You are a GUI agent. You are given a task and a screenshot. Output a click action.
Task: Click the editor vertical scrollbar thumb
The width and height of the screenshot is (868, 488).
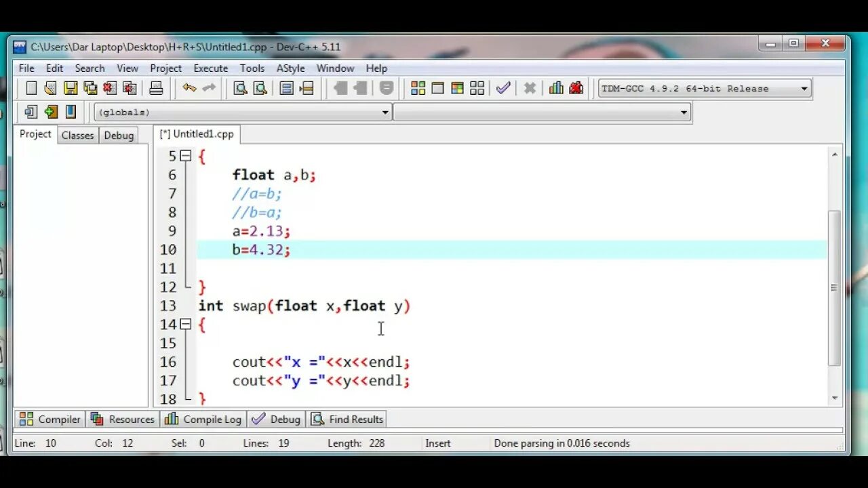835,288
